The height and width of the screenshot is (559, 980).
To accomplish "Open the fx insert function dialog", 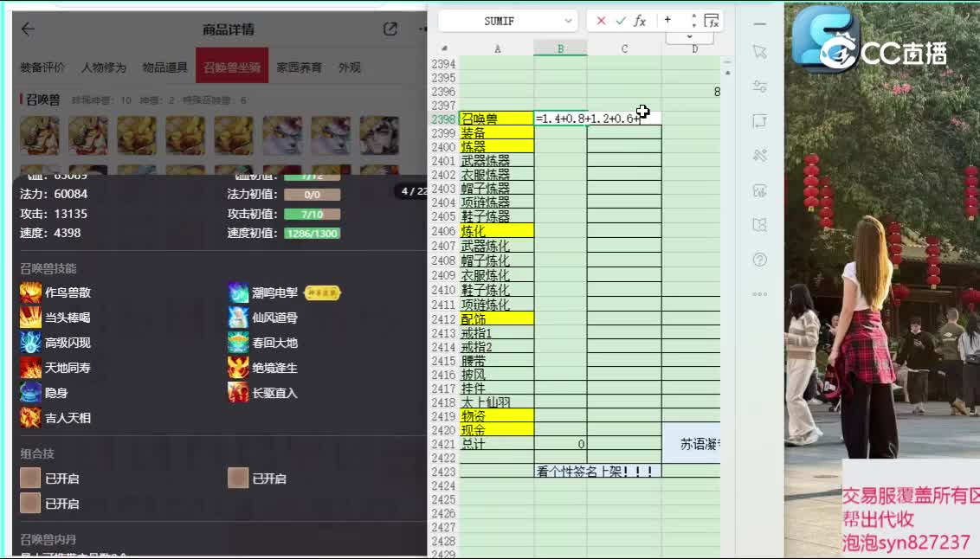I will (640, 21).
